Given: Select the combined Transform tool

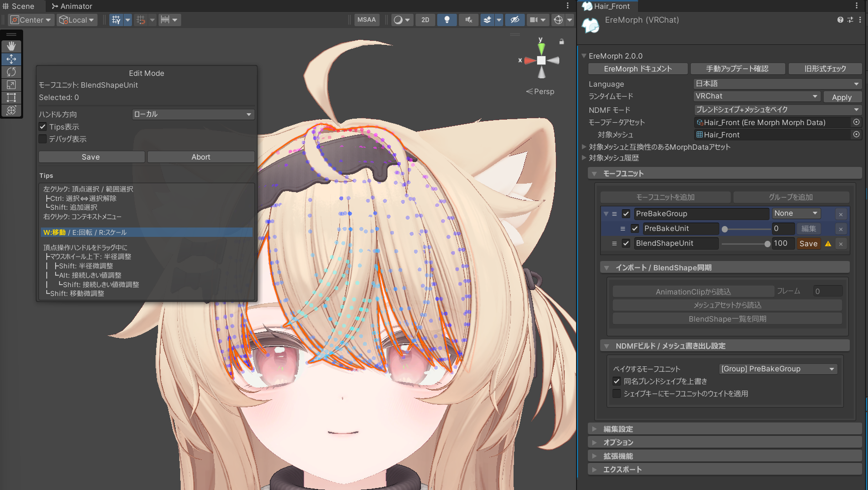Looking at the screenshot, I should (11, 110).
